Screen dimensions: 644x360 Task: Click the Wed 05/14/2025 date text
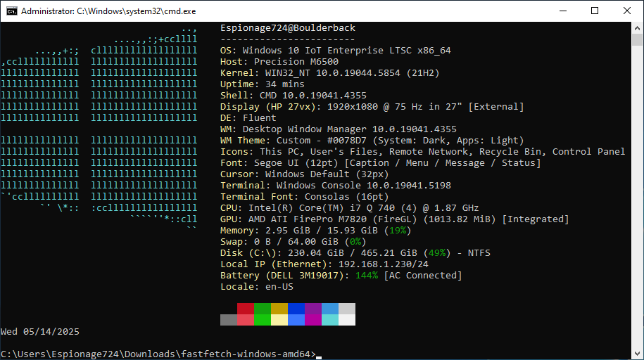(40, 331)
